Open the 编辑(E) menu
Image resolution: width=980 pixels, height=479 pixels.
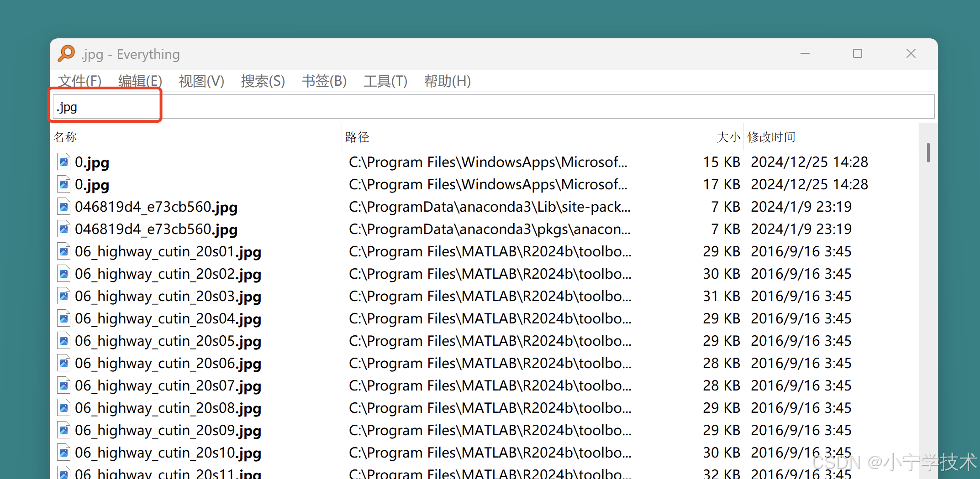coord(140,81)
